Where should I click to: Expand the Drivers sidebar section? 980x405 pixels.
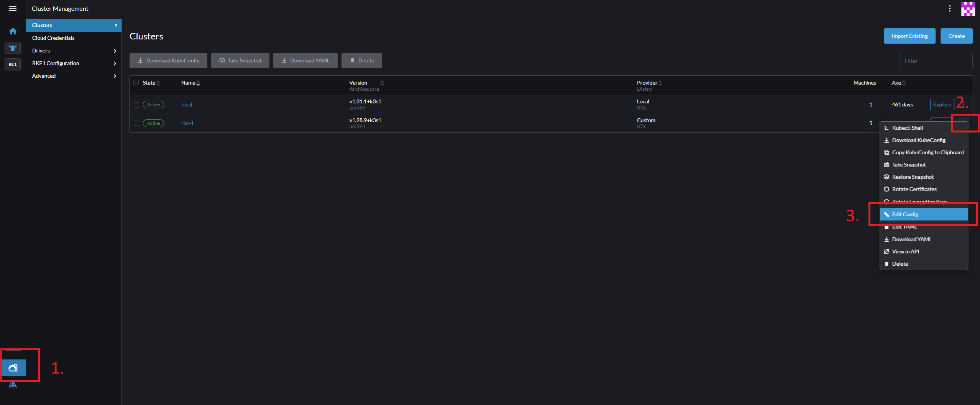click(73, 51)
